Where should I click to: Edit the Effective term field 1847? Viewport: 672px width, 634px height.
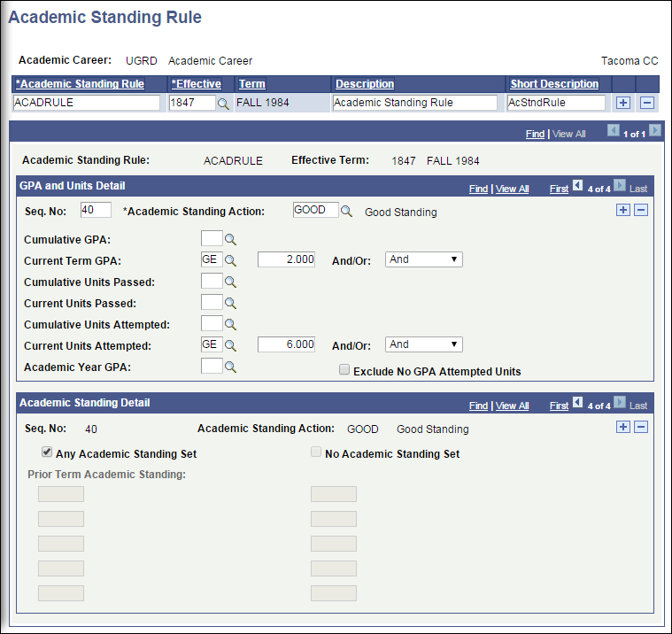click(x=192, y=103)
